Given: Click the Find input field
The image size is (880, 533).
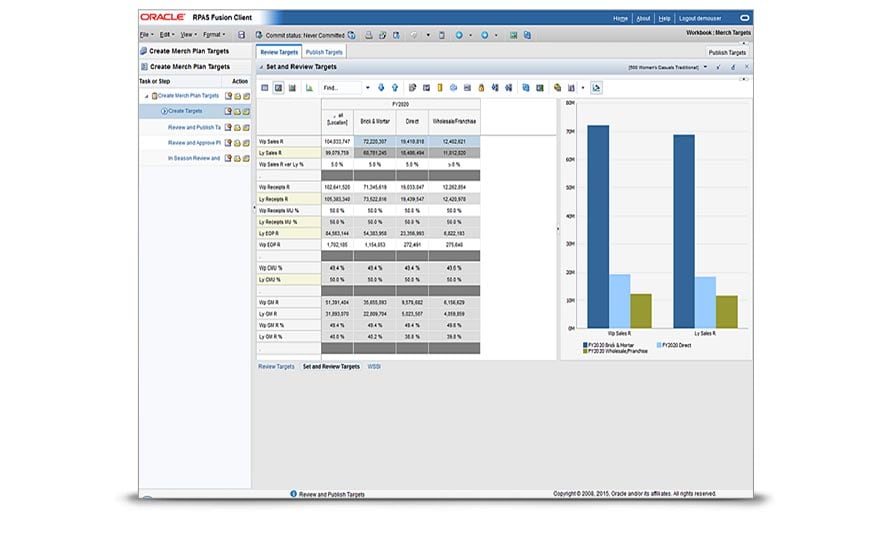Looking at the screenshot, I should tap(341, 88).
